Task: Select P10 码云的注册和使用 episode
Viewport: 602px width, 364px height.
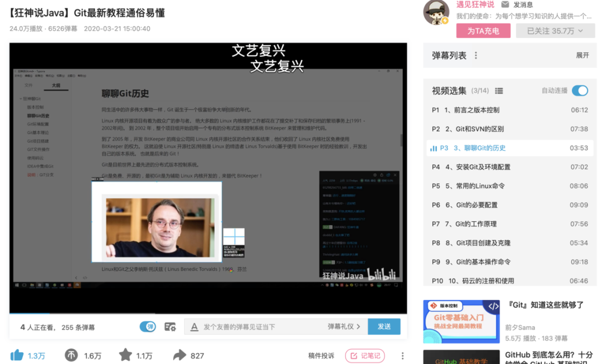Action: pos(510,281)
